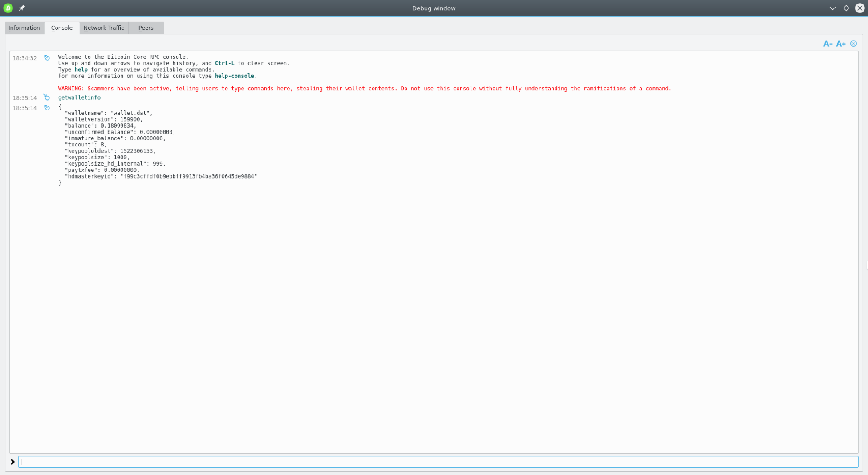Click the "keypoolsize": 1000 line
868x475 pixels.
pyautogui.click(x=97, y=158)
